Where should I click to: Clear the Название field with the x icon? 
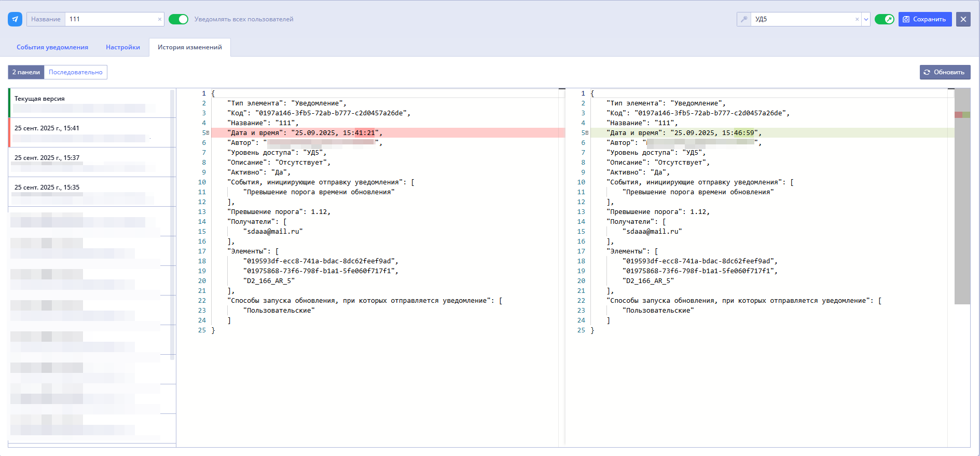point(159,19)
